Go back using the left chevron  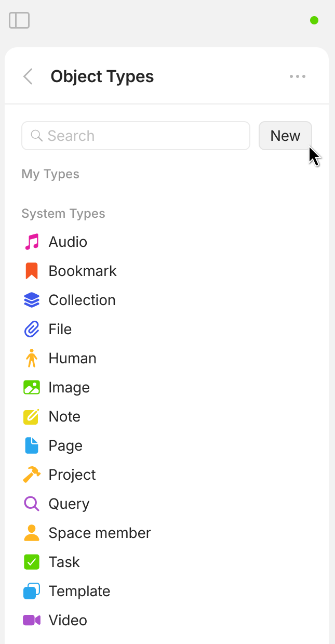click(x=28, y=76)
